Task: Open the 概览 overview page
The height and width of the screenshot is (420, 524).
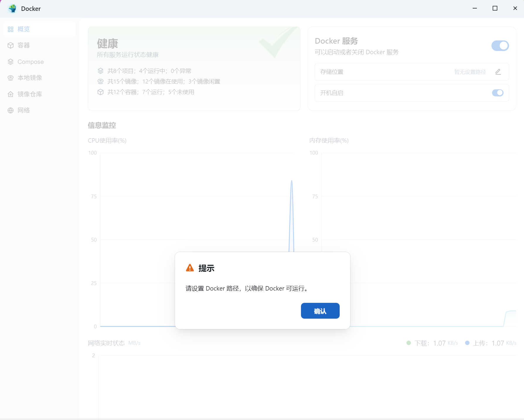Action: pos(39,29)
